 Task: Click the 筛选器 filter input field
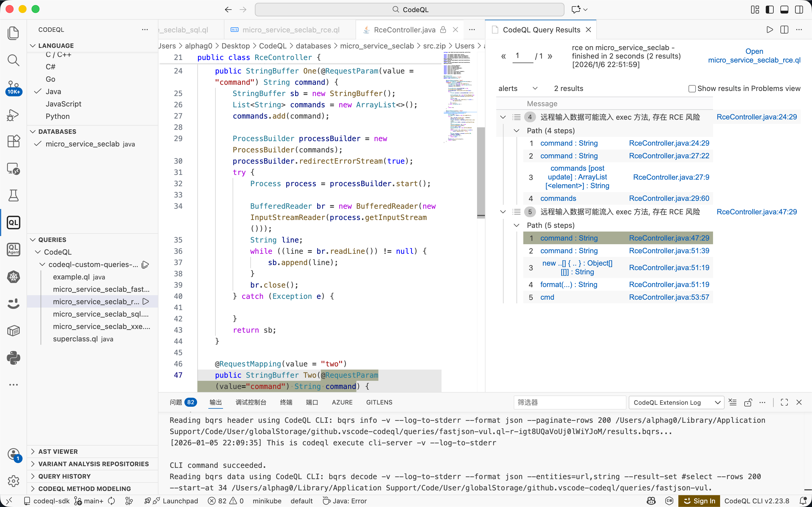click(569, 403)
